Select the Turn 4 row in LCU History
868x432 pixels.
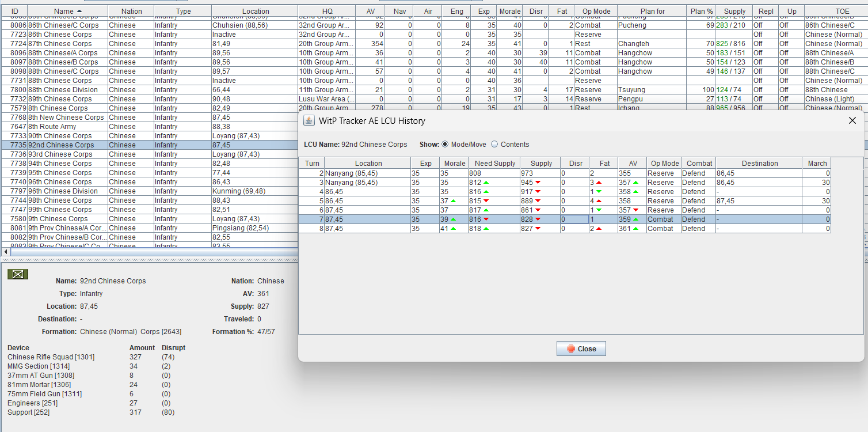click(x=565, y=192)
